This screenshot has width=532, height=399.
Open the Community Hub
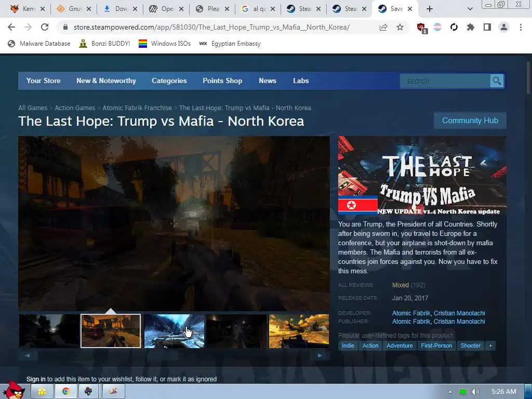pos(470,121)
